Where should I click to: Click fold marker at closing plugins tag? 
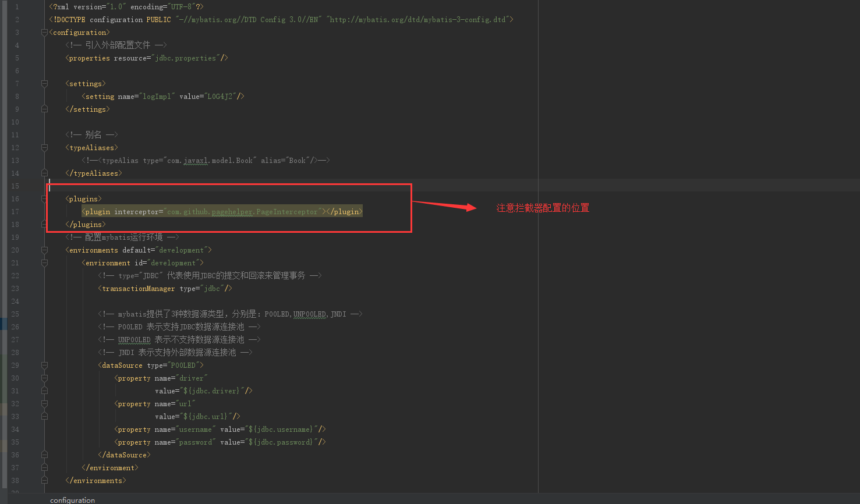click(44, 224)
